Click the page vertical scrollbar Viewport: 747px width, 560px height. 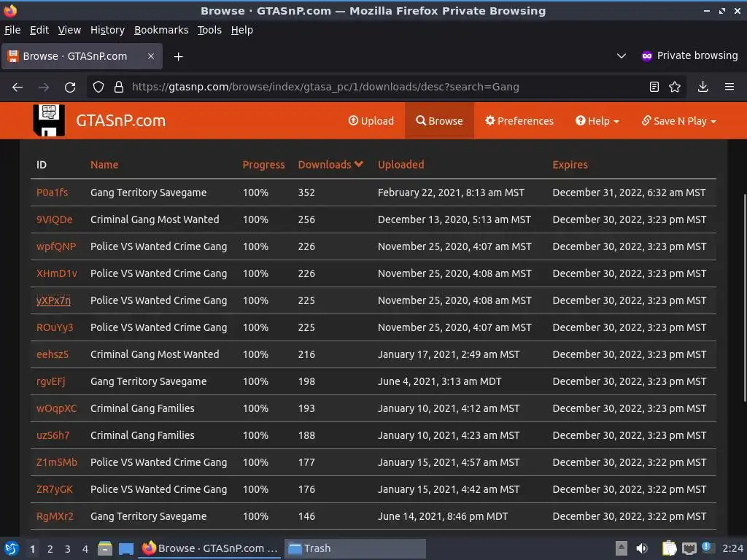[743, 297]
